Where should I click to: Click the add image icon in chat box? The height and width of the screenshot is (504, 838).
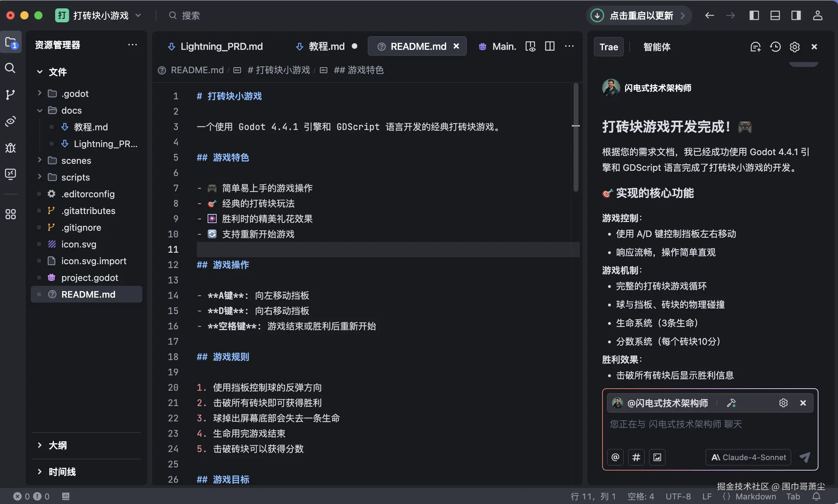click(x=657, y=457)
